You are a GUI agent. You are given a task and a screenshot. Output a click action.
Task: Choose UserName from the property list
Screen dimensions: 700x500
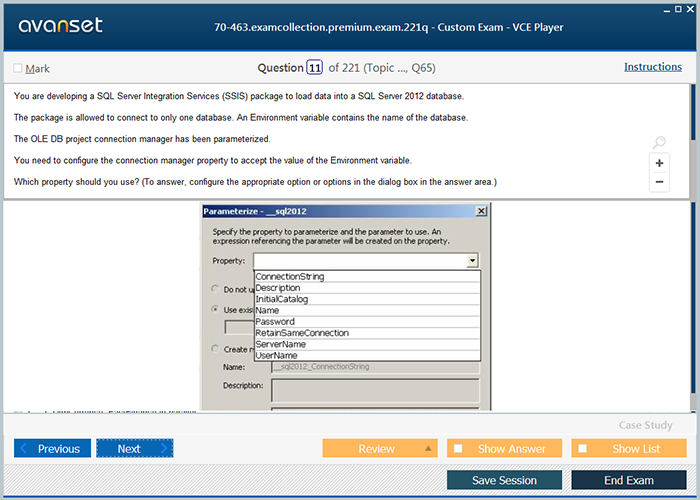pos(367,355)
